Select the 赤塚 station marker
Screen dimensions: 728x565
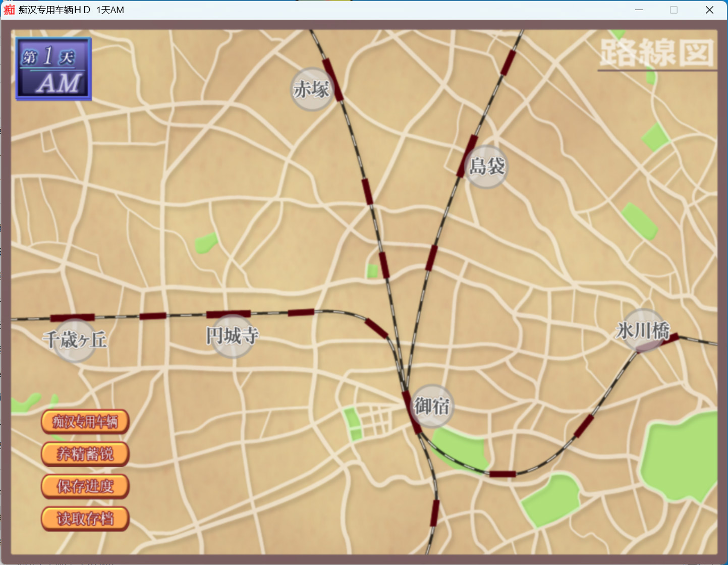(x=312, y=90)
